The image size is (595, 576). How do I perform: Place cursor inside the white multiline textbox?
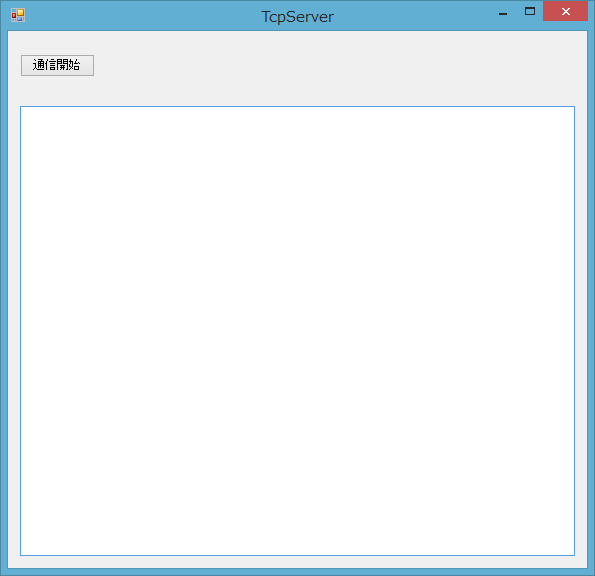(298, 331)
